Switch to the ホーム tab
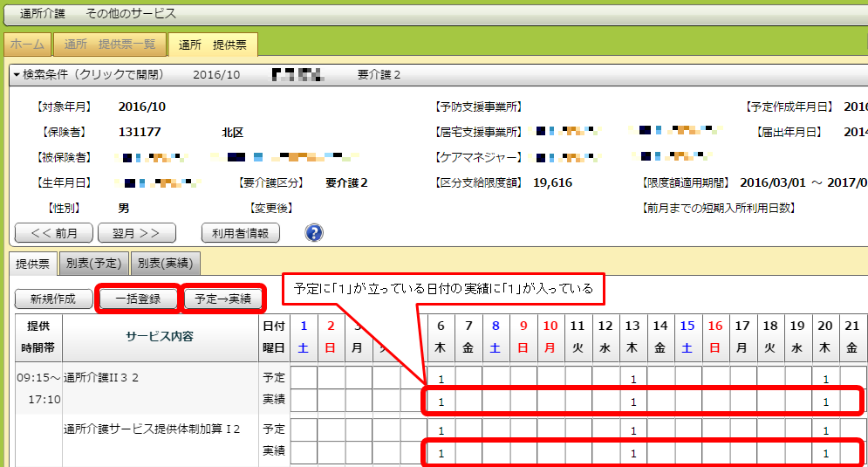Viewport: 868px width, 467px height. click(x=27, y=45)
